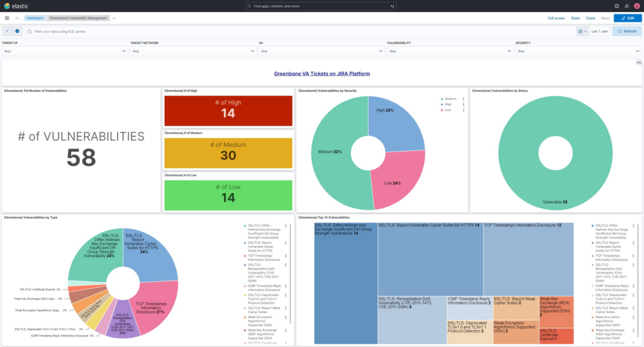The image size is (644, 347).
Task: Open the help menu icon in header
Action: click(x=616, y=6)
